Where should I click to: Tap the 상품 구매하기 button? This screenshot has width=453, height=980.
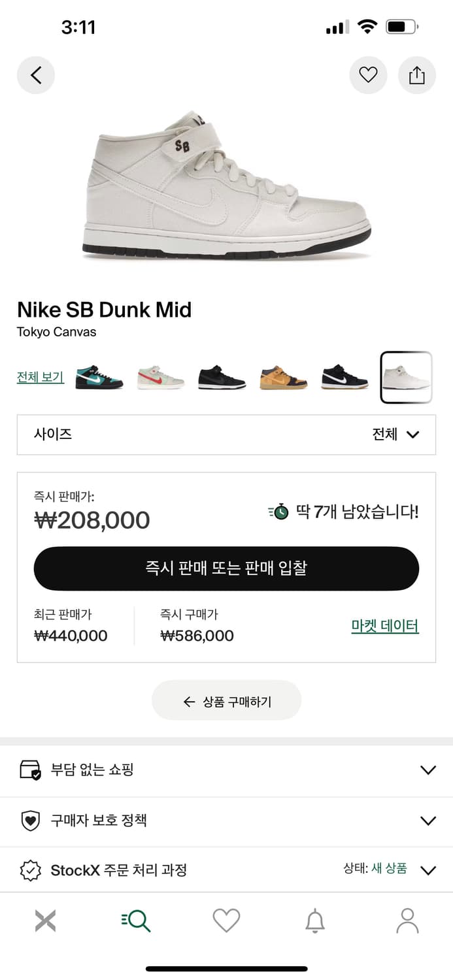pos(226,700)
